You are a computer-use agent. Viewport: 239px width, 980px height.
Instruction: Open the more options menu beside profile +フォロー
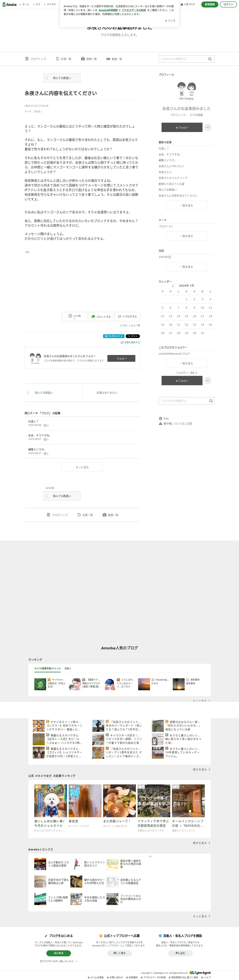208,128
